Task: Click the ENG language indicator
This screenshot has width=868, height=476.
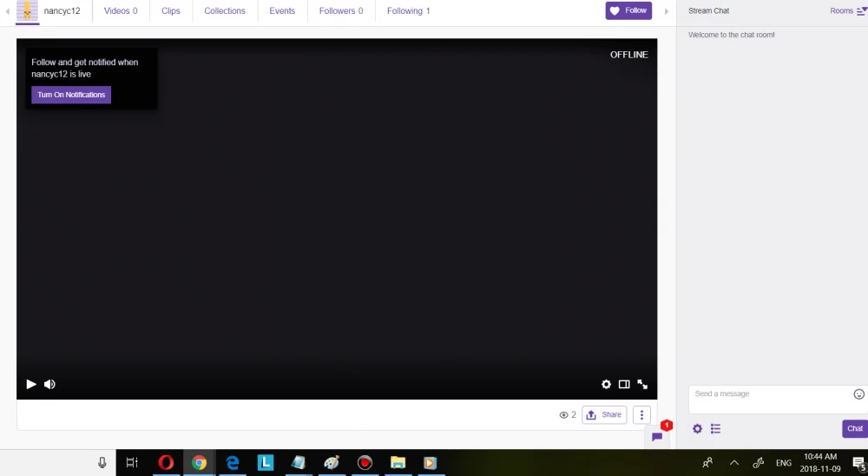Action: tap(783, 463)
